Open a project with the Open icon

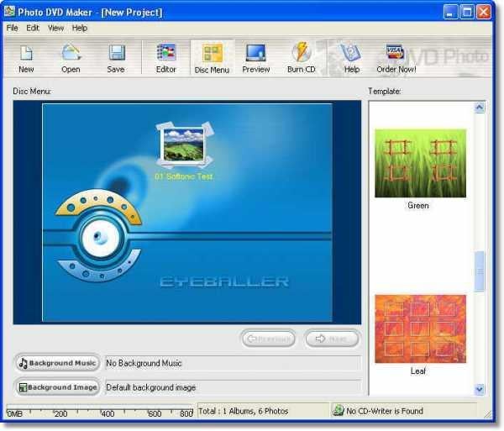(x=71, y=53)
